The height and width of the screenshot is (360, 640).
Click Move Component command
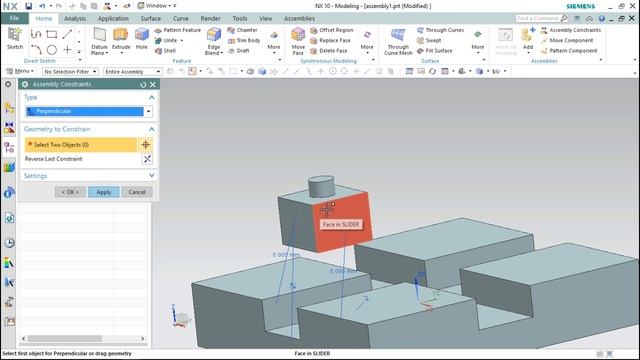[x=567, y=40]
